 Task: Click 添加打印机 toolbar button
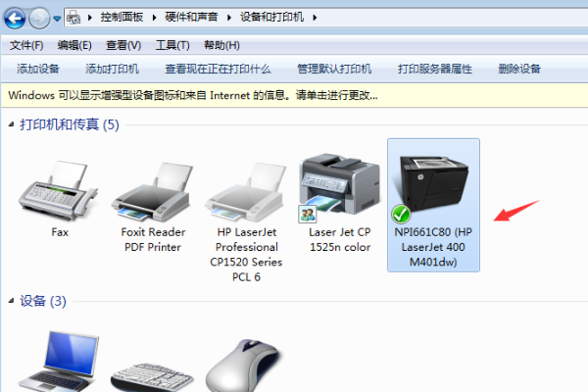pos(112,69)
